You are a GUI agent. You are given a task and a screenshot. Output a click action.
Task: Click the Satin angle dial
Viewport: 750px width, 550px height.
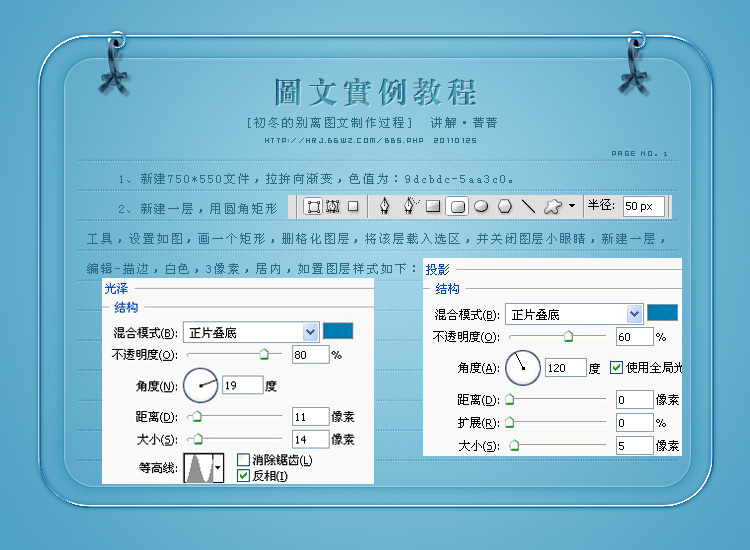click(201, 385)
